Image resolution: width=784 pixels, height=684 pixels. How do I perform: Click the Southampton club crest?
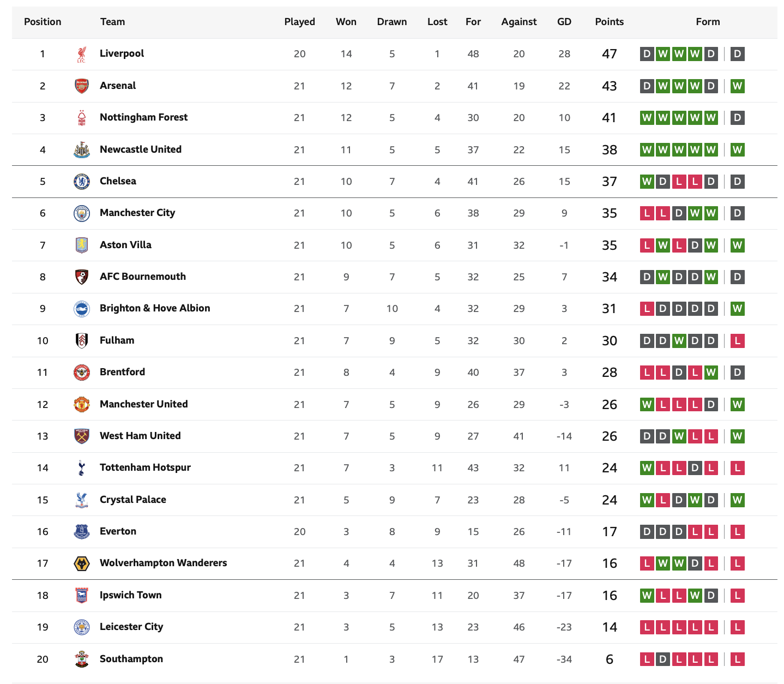[81, 659]
